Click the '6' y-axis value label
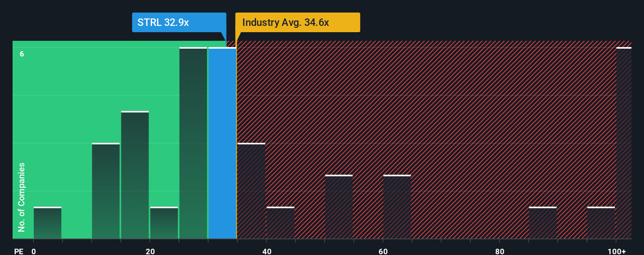The height and width of the screenshot is (255, 644). point(22,54)
